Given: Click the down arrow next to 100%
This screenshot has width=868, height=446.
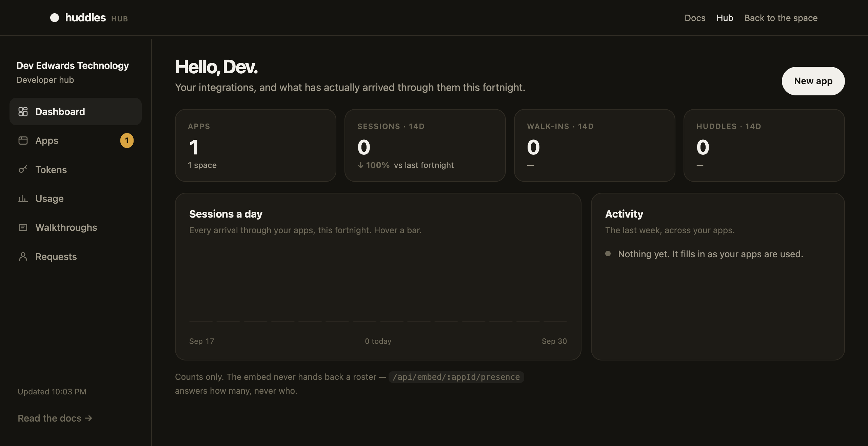Looking at the screenshot, I should (361, 165).
